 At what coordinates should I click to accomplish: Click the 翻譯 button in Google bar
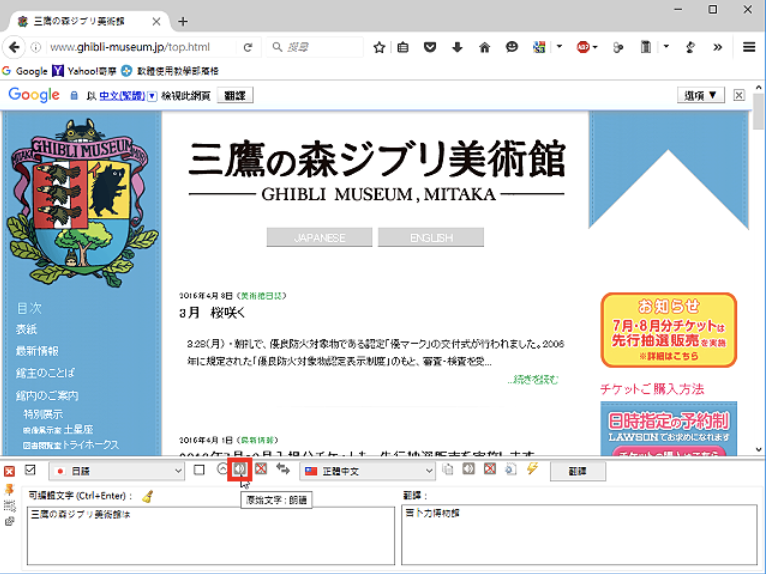(235, 96)
